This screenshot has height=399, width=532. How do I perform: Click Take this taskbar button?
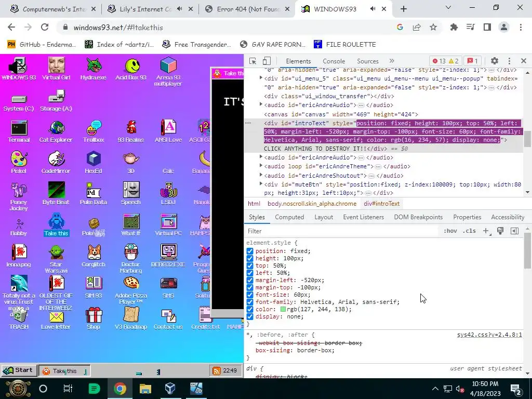[64, 371]
